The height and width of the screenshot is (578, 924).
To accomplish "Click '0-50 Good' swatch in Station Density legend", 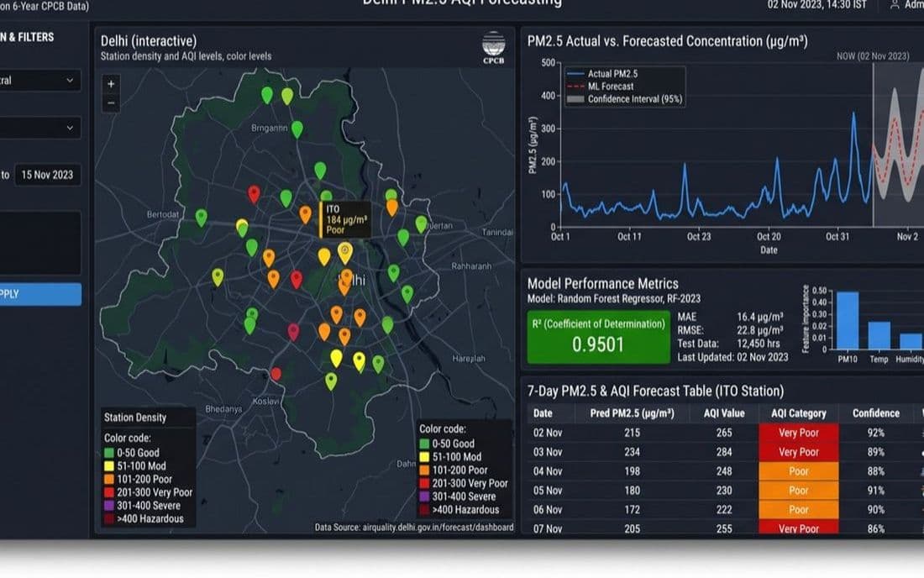I will [108, 453].
